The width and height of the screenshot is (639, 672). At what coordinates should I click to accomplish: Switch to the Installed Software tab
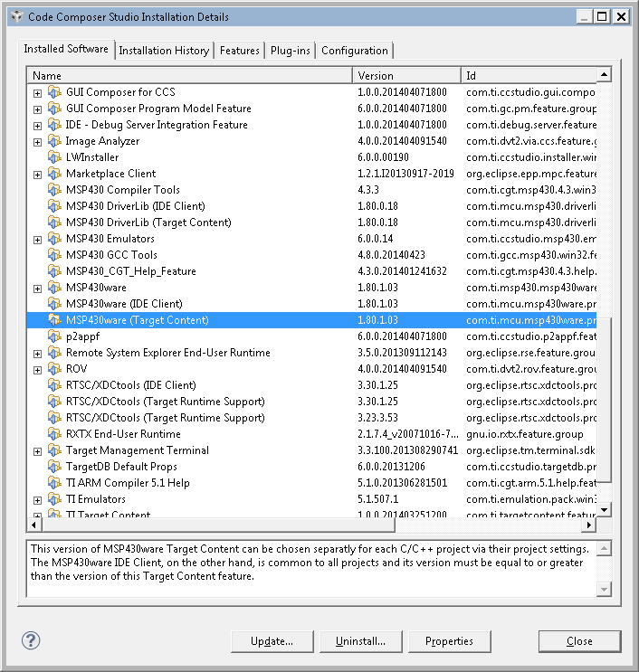(66, 49)
